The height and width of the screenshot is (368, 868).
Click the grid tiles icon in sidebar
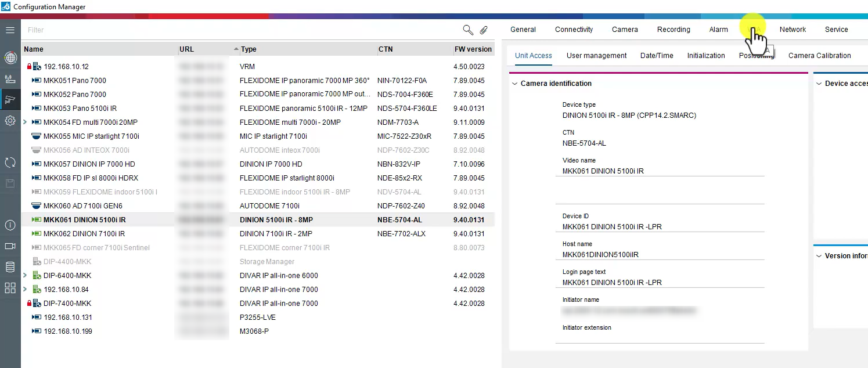pyautogui.click(x=10, y=288)
